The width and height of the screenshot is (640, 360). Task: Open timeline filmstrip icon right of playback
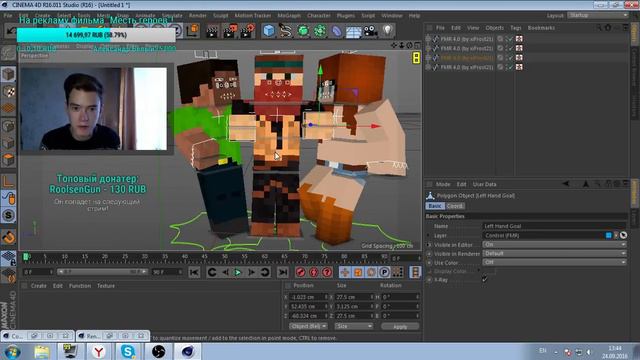coord(415,272)
